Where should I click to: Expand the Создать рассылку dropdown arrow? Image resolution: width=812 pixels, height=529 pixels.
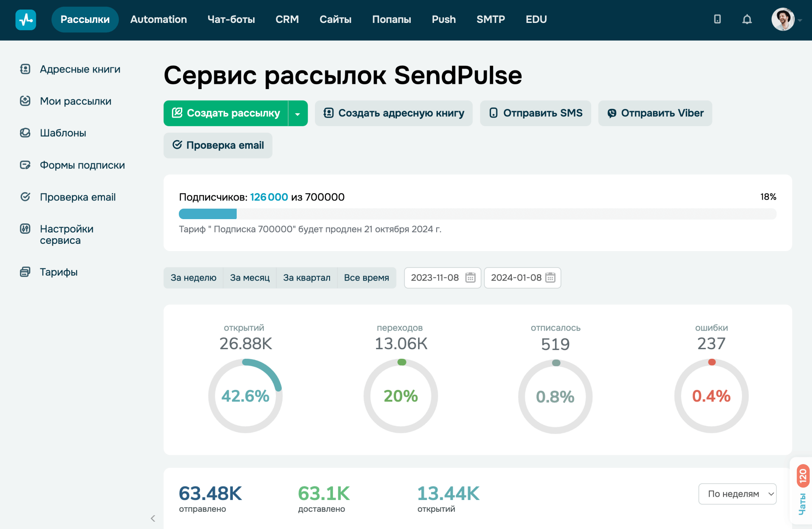click(298, 114)
